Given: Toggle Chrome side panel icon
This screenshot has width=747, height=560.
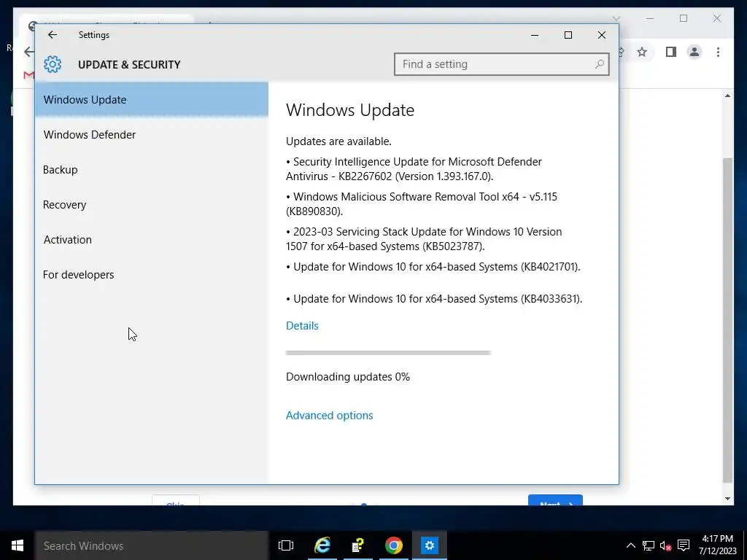Looking at the screenshot, I should click(671, 52).
